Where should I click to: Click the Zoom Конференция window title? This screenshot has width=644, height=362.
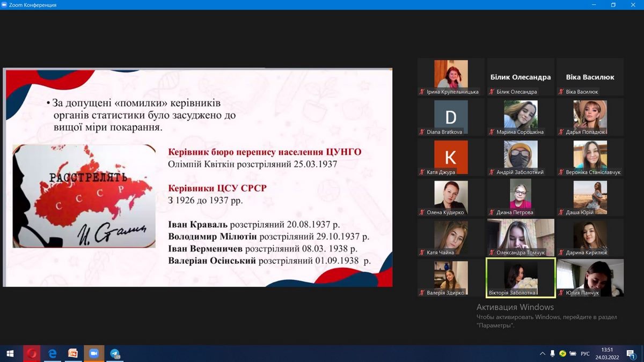33,5
